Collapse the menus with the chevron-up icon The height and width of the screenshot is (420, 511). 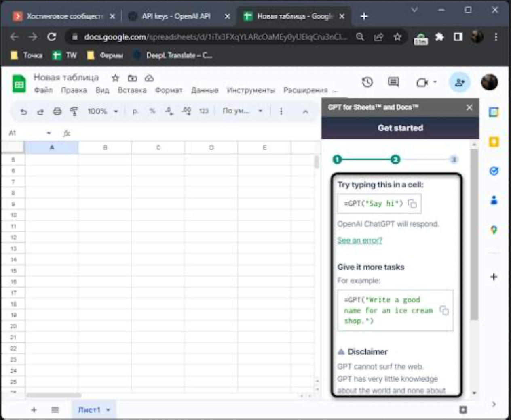pyautogui.click(x=306, y=111)
